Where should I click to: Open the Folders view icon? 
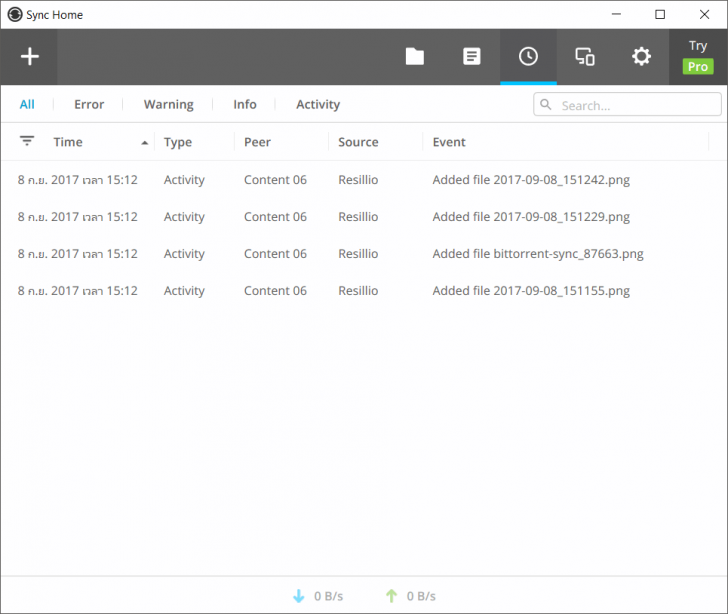(415, 57)
